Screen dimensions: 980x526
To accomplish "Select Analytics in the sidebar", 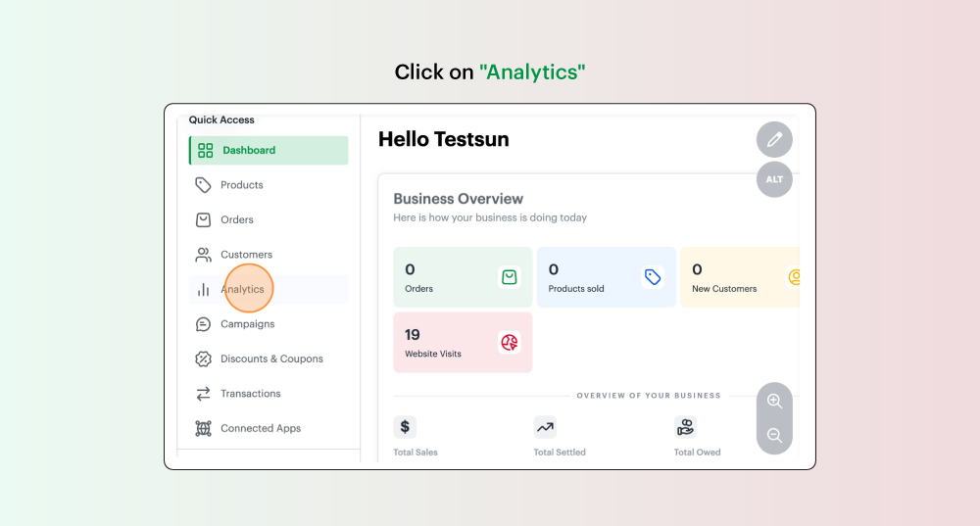I will pos(269,290).
